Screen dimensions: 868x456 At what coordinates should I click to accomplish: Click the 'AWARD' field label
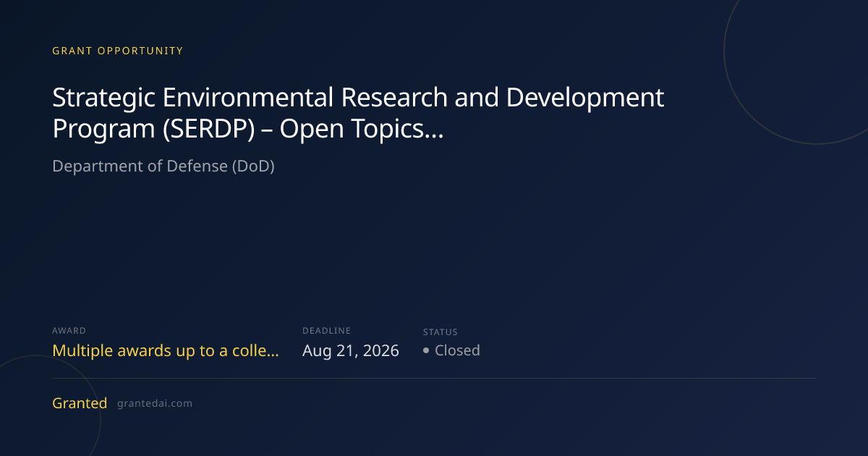pyautogui.click(x=69, y=331)
